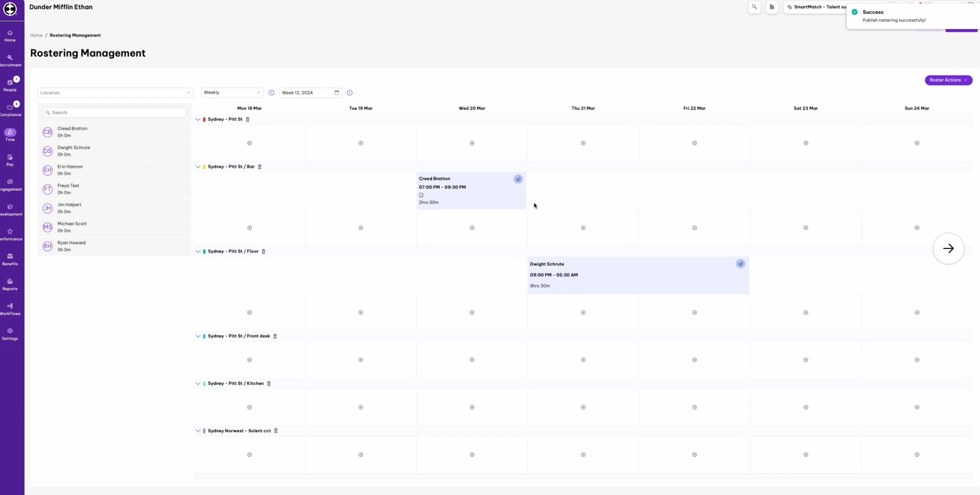Open the Settings gear in sidebar

(x=10, y=334)
